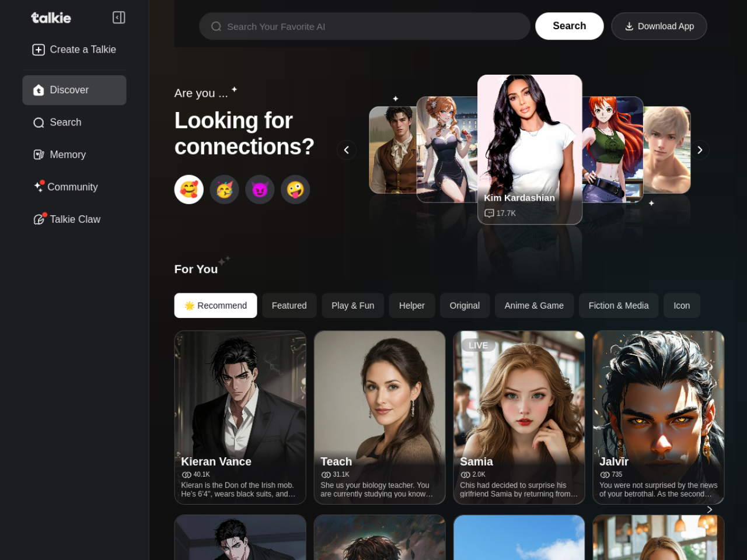Click the LIVE badge on Samia
Screen dimensions: 747x560
[x=478, y=345]
